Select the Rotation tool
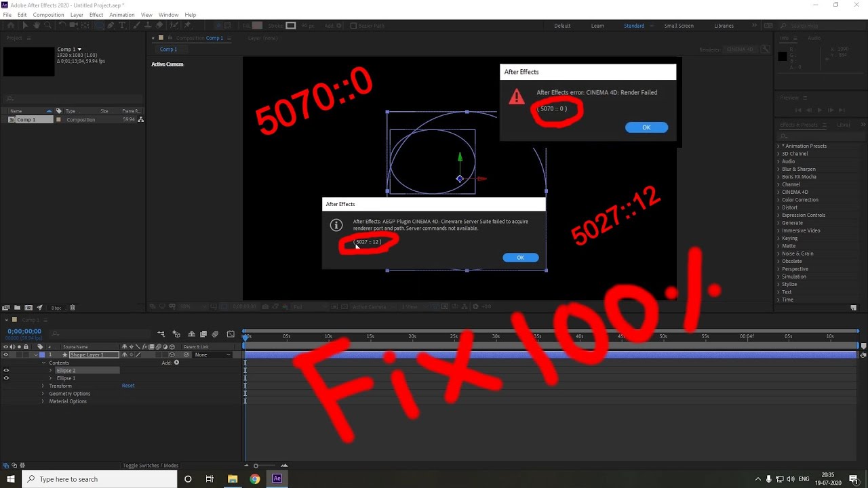Image resolution: width=868 pixels, height=488 pixels. click(62, 26)
